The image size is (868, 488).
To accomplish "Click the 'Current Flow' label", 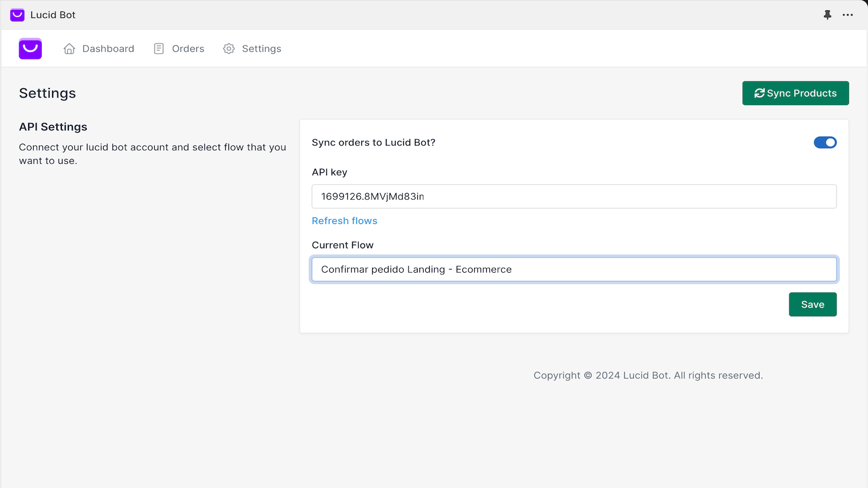I will click(x=343, y=245).
